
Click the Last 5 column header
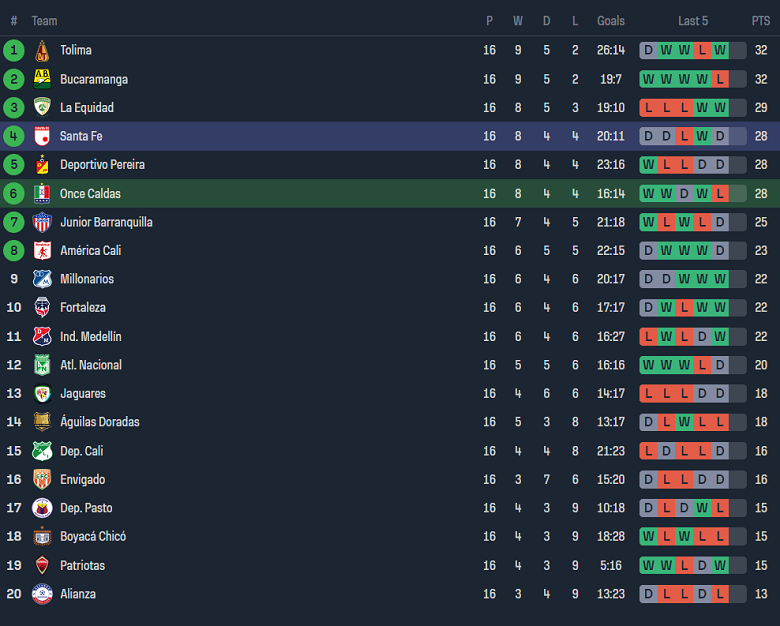693,21
